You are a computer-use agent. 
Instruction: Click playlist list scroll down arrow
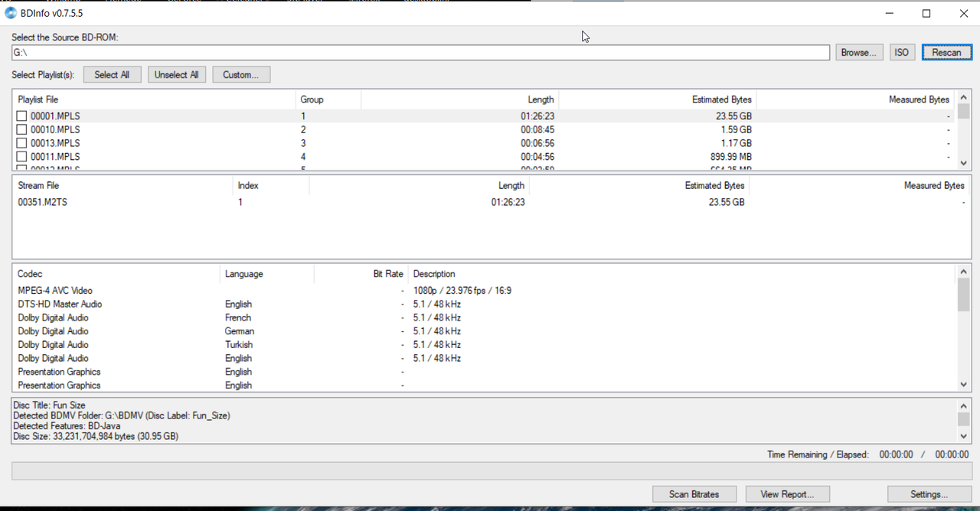tap(963, 163)
